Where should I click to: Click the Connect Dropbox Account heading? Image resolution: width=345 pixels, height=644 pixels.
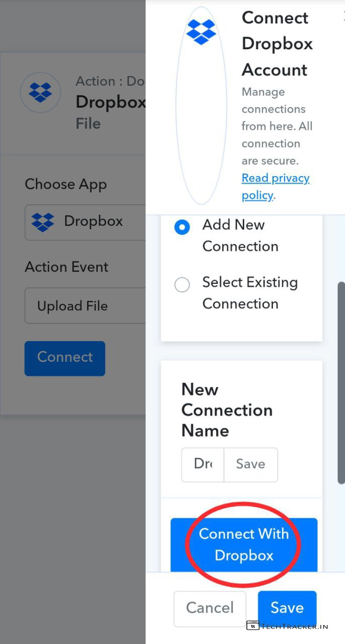tap(277, 44)
